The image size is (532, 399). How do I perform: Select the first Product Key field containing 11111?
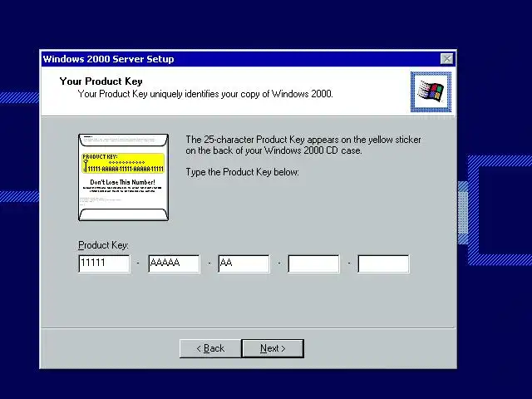104,264
